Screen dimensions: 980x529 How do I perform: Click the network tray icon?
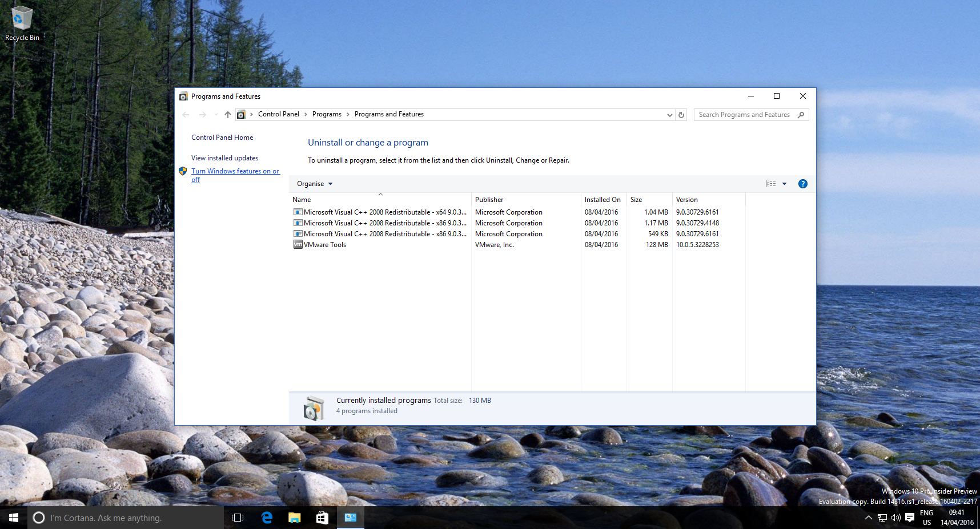(x=882, y=518)
